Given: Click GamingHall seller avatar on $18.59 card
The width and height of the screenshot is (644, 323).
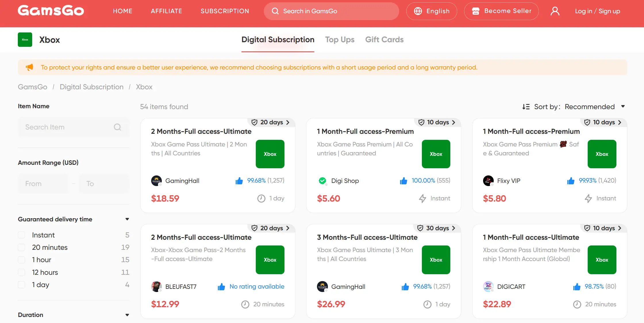Looking at the screenshot, I should pyautogui.click(x=156, y=181).
